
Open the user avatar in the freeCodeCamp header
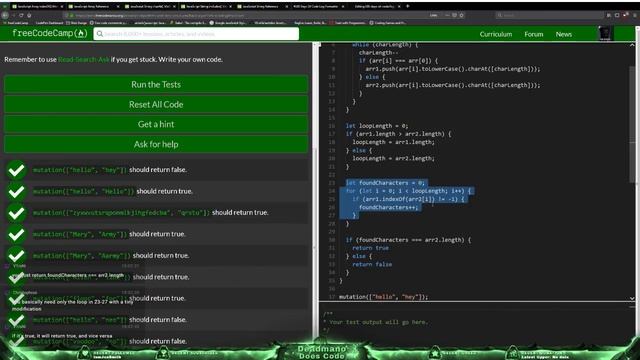click(x=605, y=33)
